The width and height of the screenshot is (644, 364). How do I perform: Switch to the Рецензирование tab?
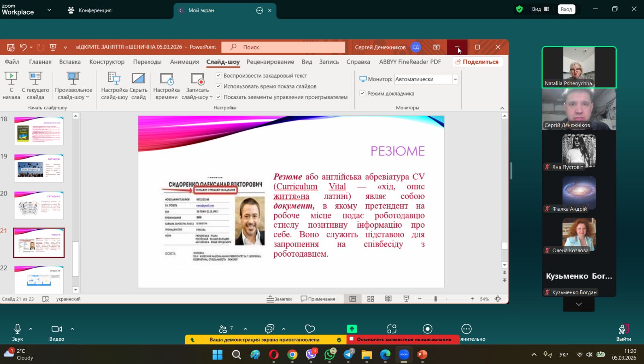coord(270,62)
